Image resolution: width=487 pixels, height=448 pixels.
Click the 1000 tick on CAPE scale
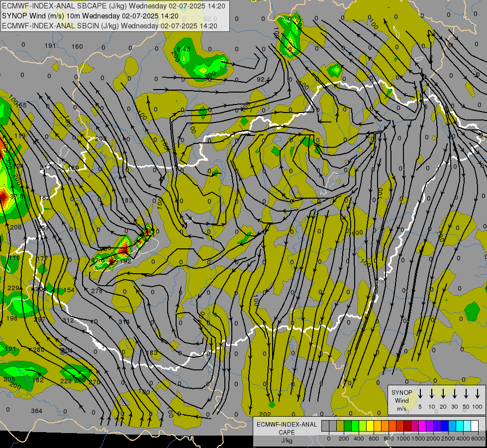[403, 439]
